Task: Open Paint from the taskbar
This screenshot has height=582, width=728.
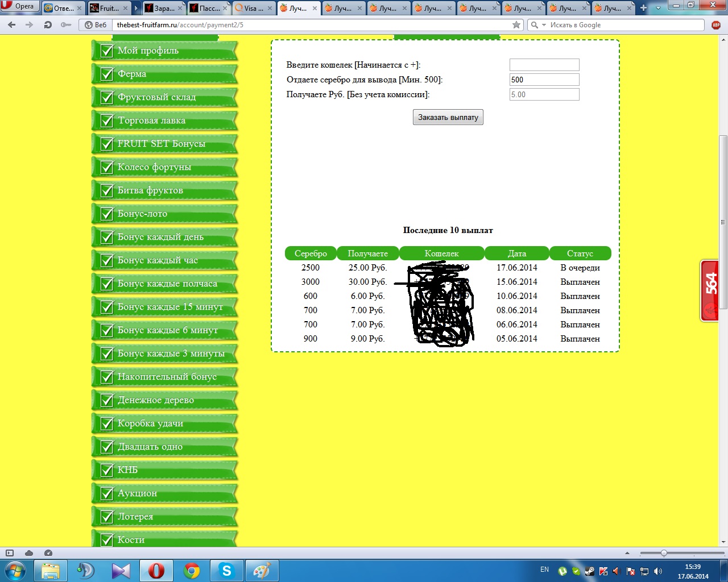Action: [x=262, y=571]
